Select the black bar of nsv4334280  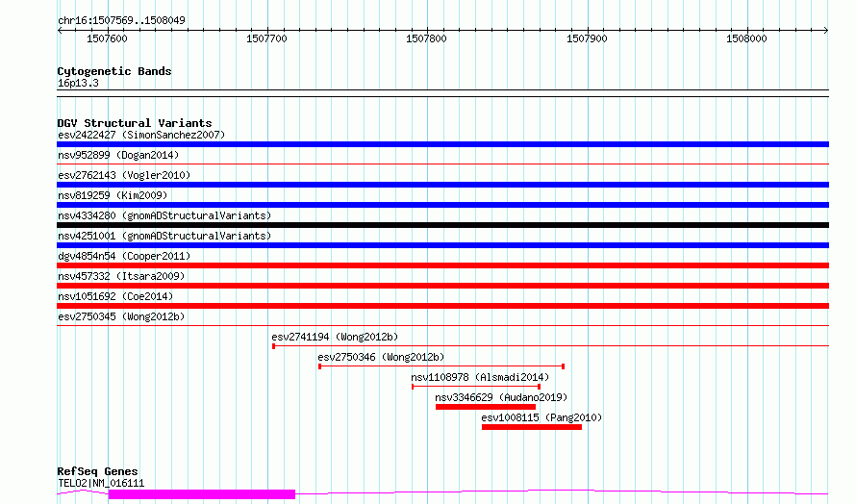pyautogui.click(x=442, y=225)
